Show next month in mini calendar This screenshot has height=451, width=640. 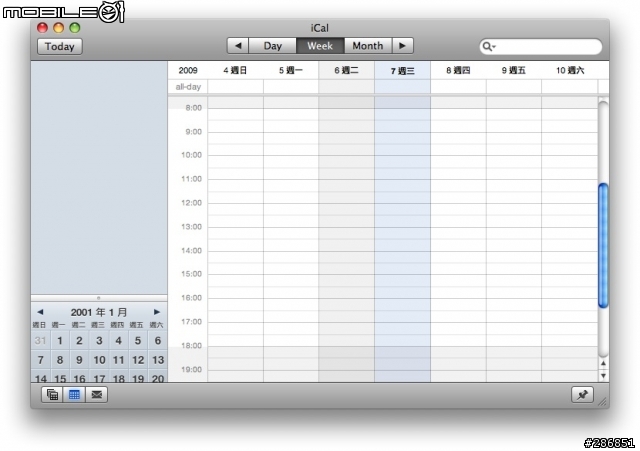157,312
